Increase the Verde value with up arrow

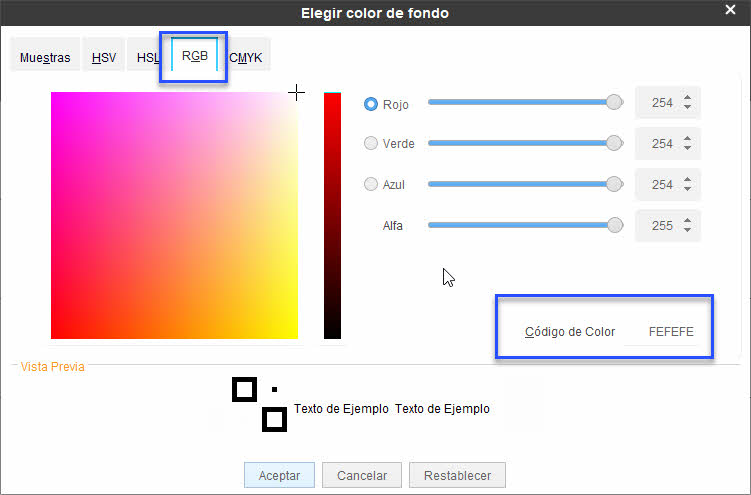click(x=688, y=139)
